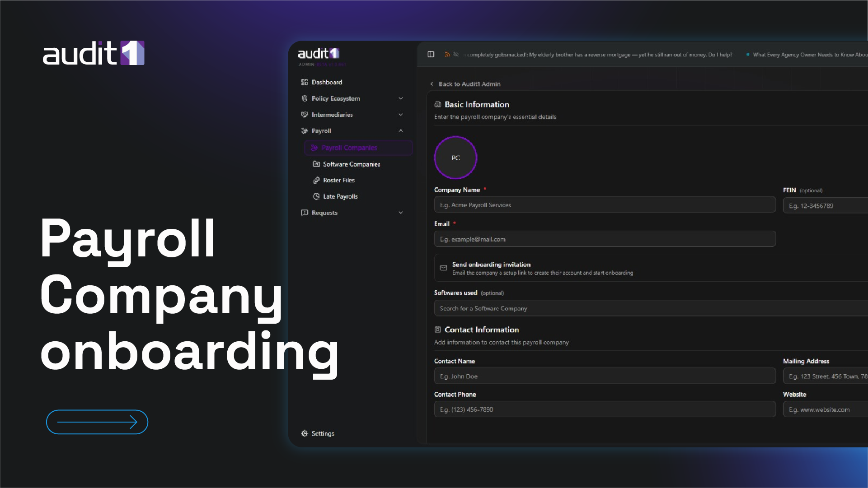Image resolution: width=868 pixels, height=488 pixels.
Task: Click the crossed-eye hide icon near the ticker
Action: coord(456,54)
